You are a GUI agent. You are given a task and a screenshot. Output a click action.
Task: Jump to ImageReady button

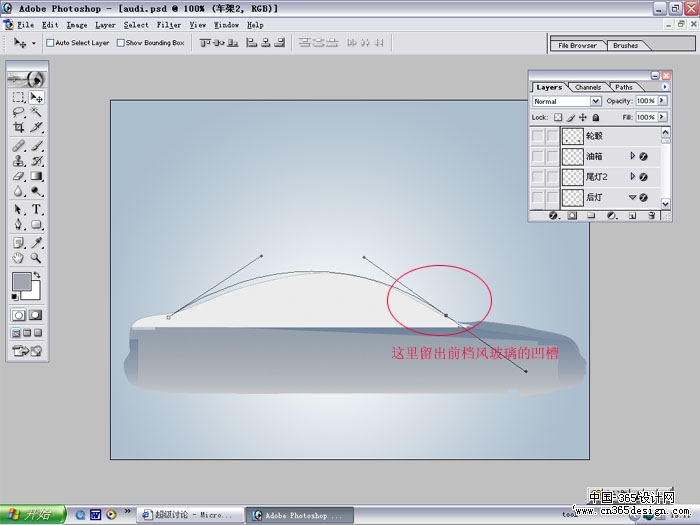[27, 351]
